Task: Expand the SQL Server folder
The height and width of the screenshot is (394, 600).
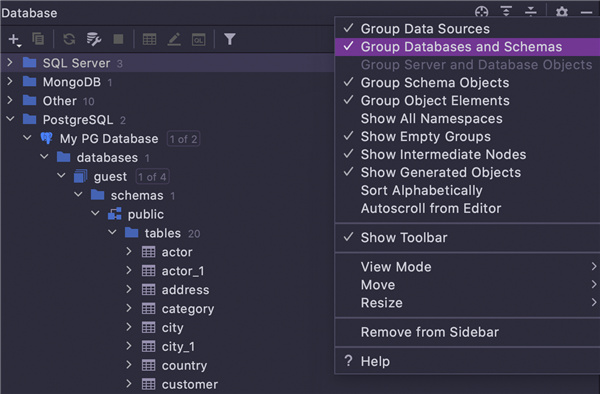Action: point(10,62)
